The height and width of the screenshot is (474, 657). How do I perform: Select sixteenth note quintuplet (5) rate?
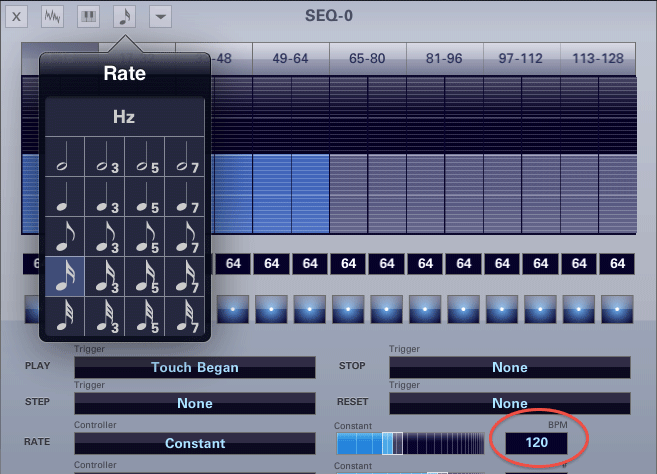coord(145,277)
